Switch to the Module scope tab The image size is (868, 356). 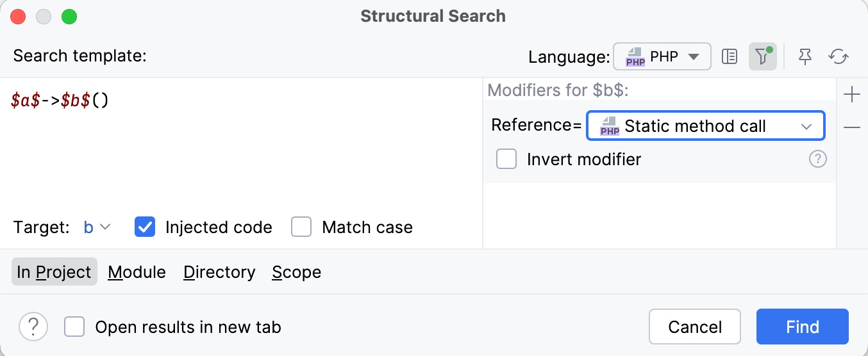(x=137, y=272)
